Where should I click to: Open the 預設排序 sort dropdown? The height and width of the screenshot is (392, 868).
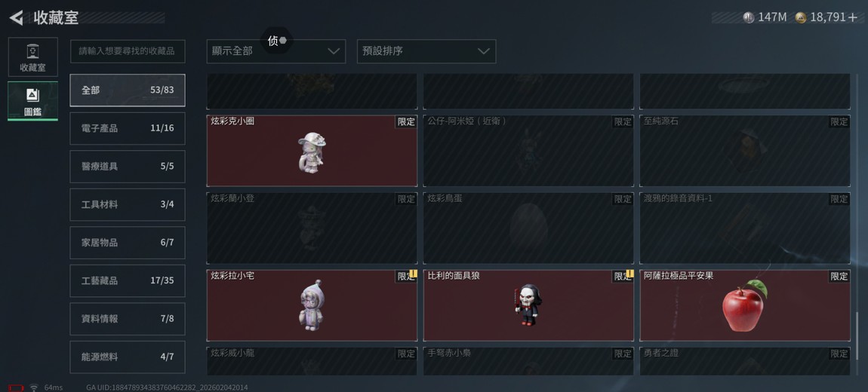tap(426, 51)
